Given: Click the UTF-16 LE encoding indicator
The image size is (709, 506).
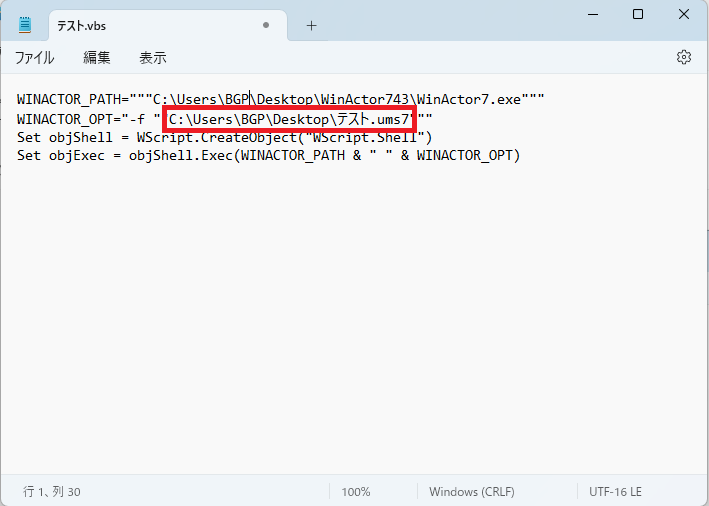Looking at the screenshot, I should coord(616,492).
